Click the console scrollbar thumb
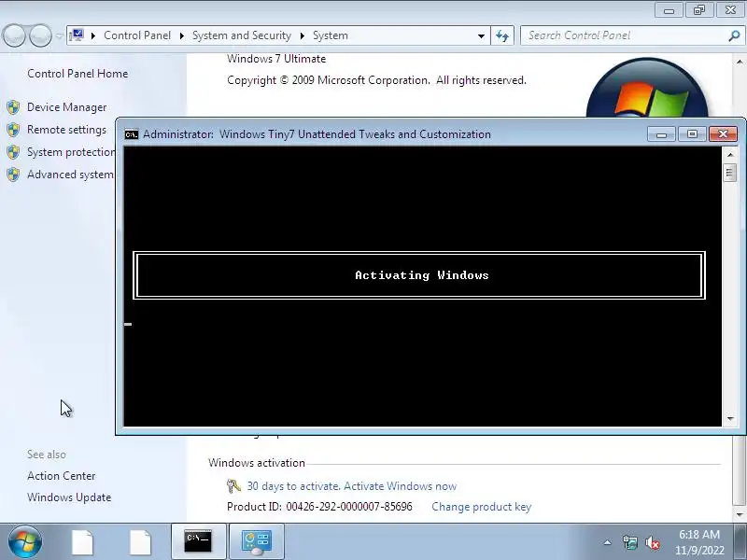The image size is (747, 560). pyautogui.click(x=730, y=172)
